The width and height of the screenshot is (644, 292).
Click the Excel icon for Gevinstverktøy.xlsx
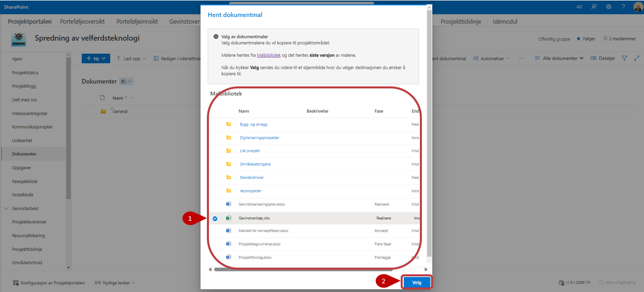pos(229,218)
